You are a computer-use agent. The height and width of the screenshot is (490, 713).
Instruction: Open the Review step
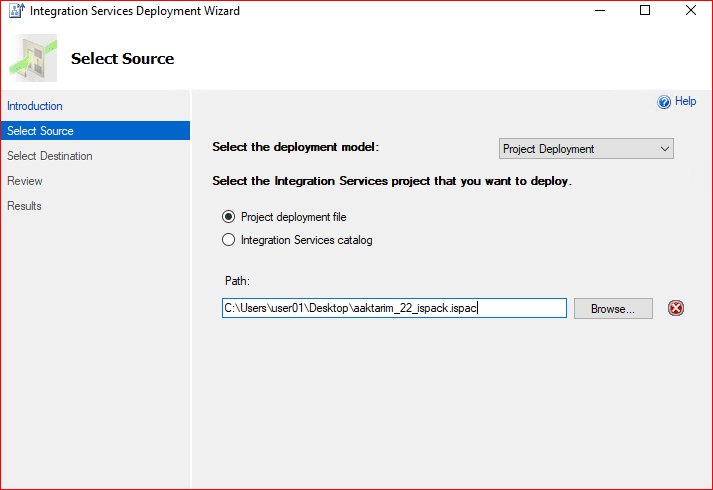click(25, 181)
